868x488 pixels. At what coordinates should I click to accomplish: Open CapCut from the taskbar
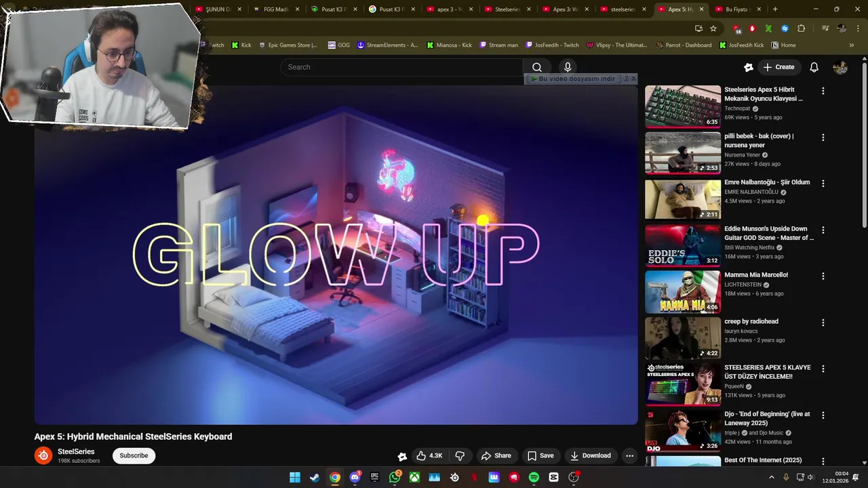(x=553, y=477)
